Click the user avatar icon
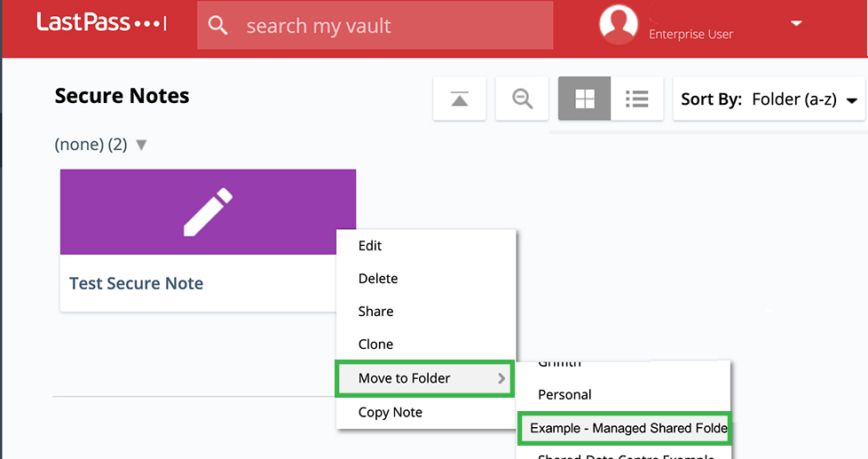 (619, 24)
